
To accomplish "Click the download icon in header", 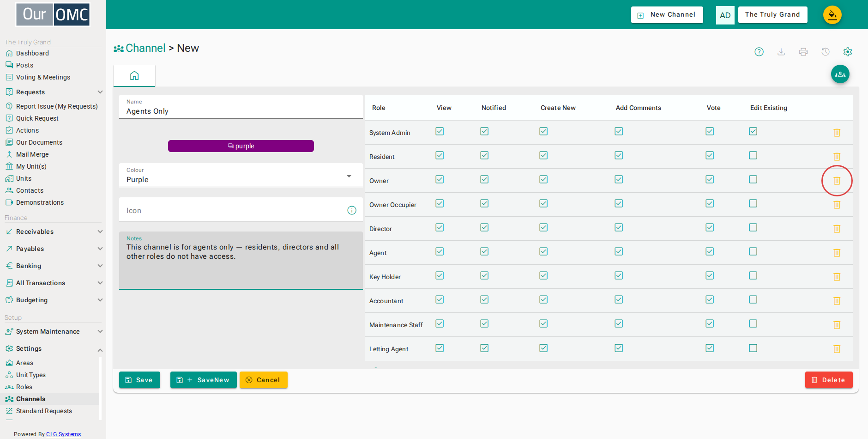I will (x=781, y=52).
